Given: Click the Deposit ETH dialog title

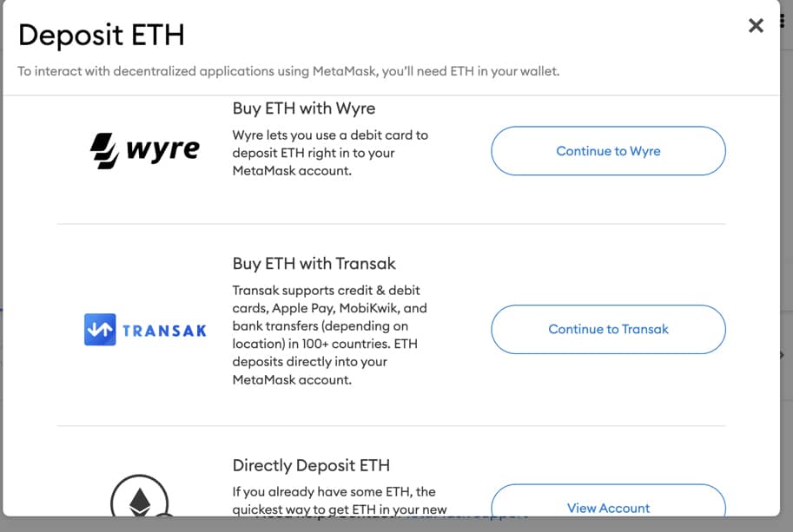Looking at the screenshot, I should (x=101, y=35).
